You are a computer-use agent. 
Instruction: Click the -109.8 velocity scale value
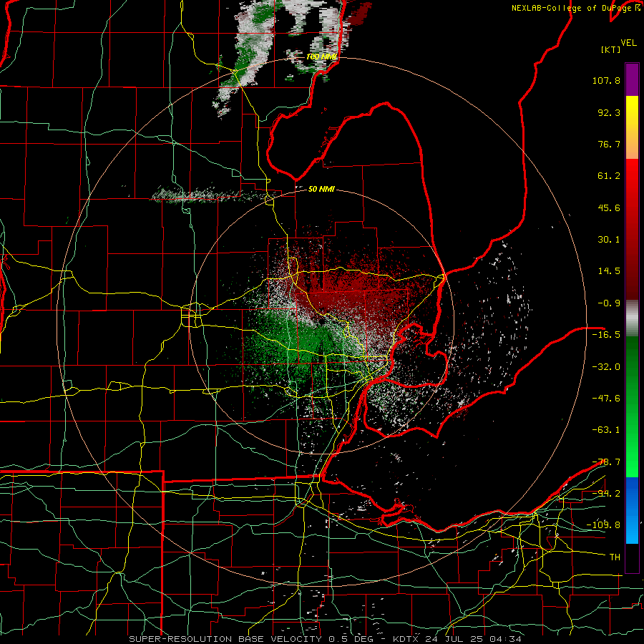603,525
